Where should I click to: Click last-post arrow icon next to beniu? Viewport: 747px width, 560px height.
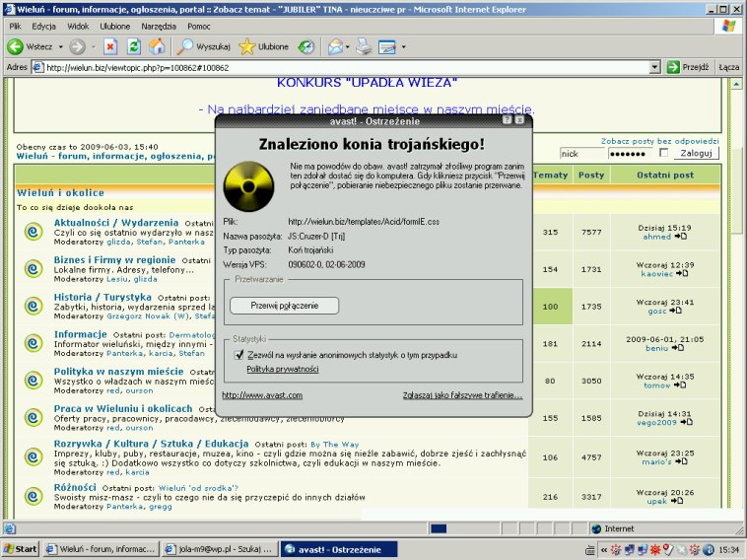[x=677, y=348]
